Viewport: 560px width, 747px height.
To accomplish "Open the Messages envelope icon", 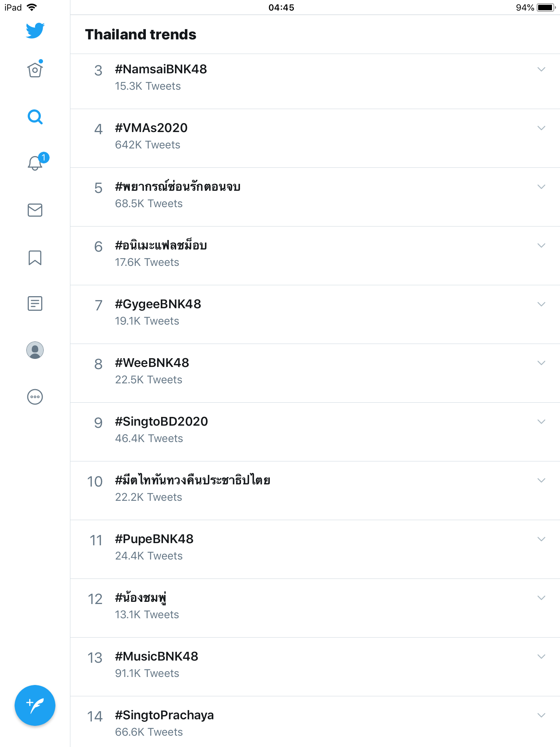I will [x=35, y=210].
